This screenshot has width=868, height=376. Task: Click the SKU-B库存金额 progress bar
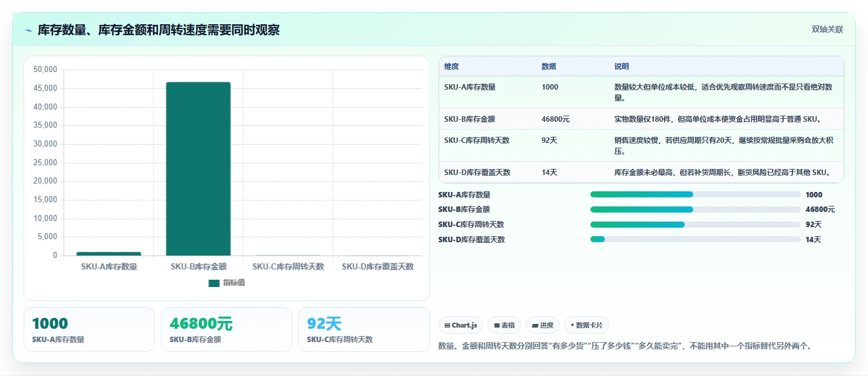[696, 209]
